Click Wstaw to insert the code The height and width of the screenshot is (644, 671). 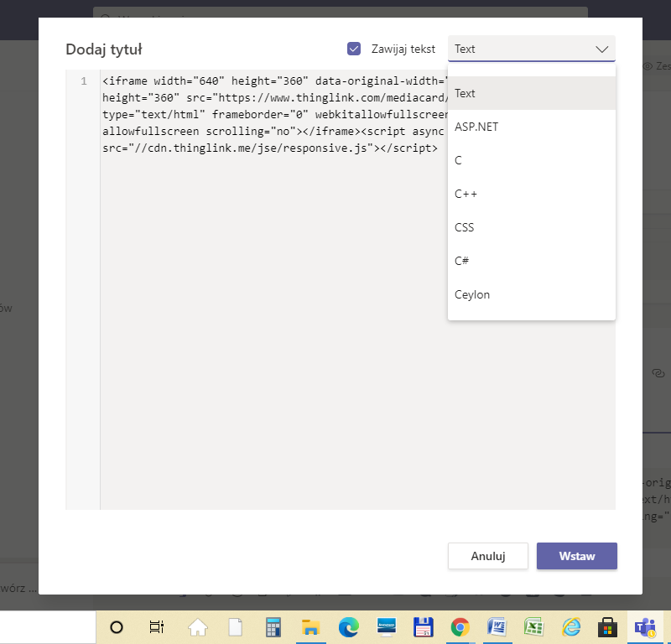576,556
